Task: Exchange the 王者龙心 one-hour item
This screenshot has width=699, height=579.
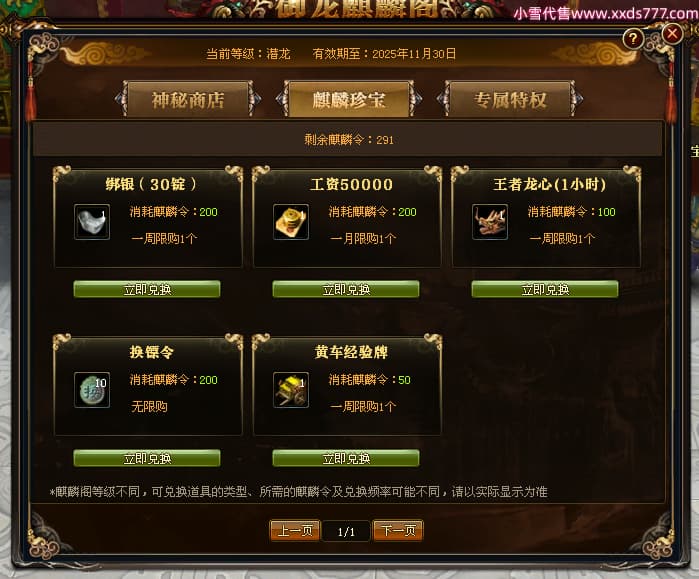Action: click(545, 289)
